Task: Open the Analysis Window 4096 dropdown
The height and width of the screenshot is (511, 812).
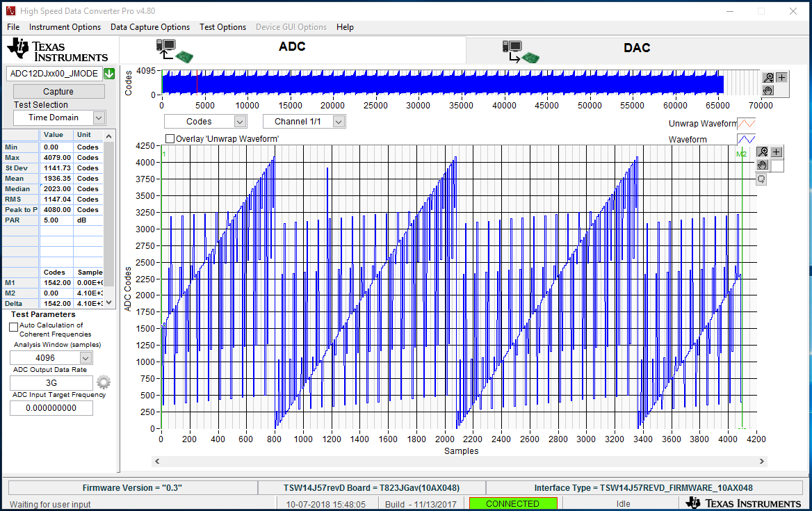Action: pos(86,358)
